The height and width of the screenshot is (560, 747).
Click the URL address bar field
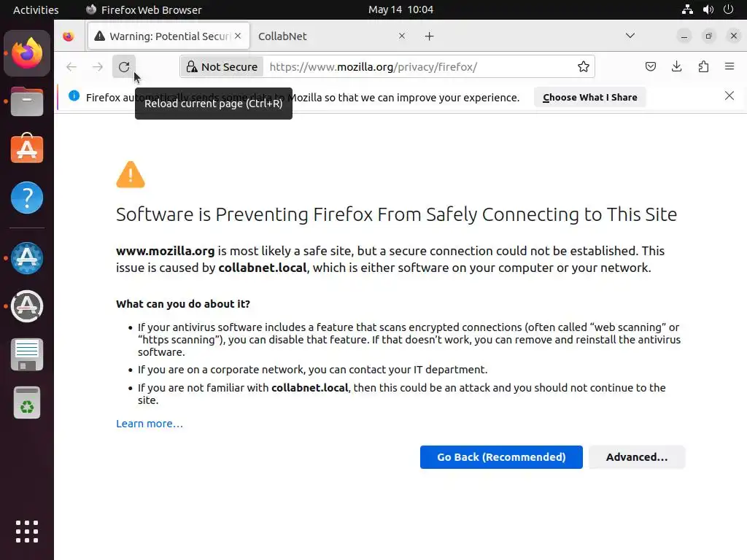tap(416, 67)
